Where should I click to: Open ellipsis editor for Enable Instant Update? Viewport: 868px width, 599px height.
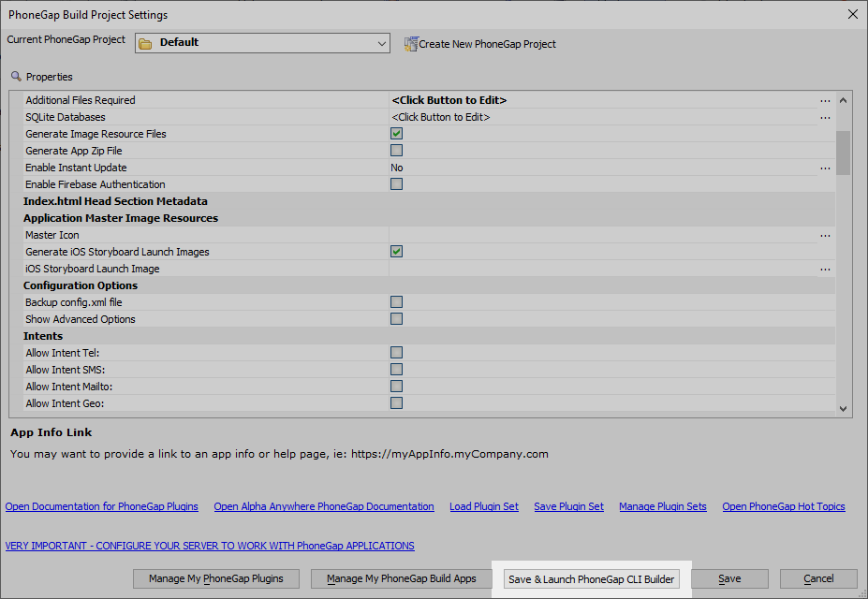click(x=825, y=168)
